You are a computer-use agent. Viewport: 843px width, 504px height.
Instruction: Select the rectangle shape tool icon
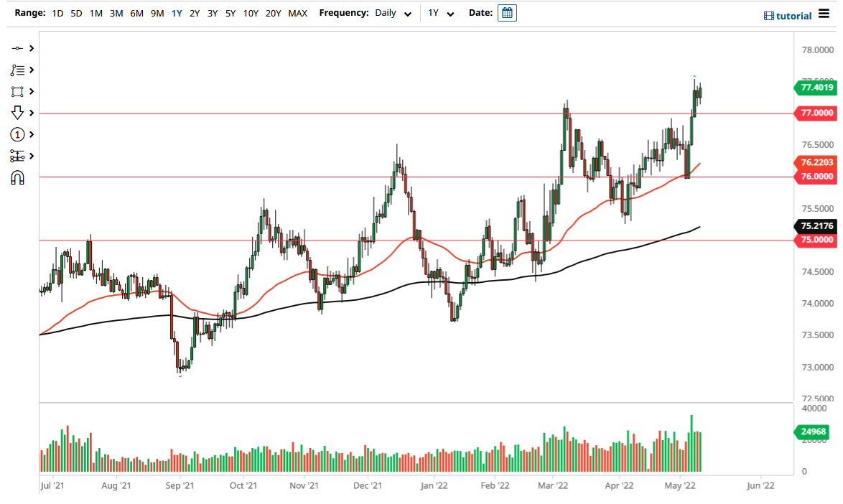tap(17, 91)
